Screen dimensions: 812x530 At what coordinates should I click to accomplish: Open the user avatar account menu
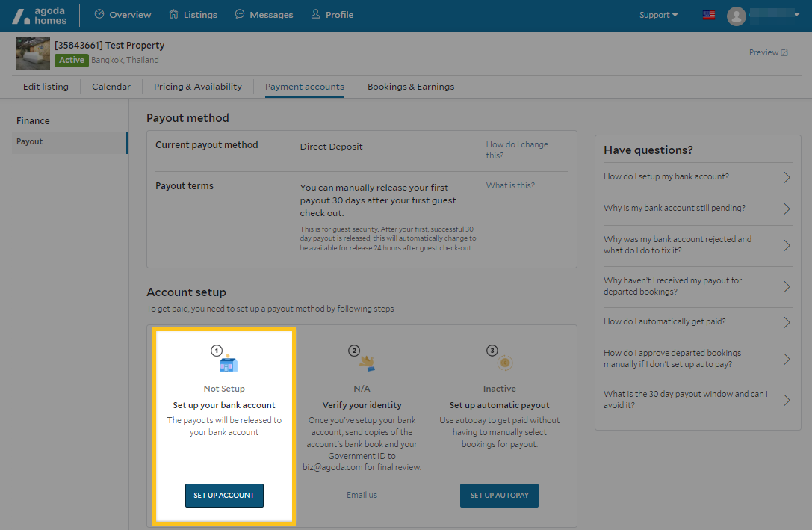click(737, 16)
